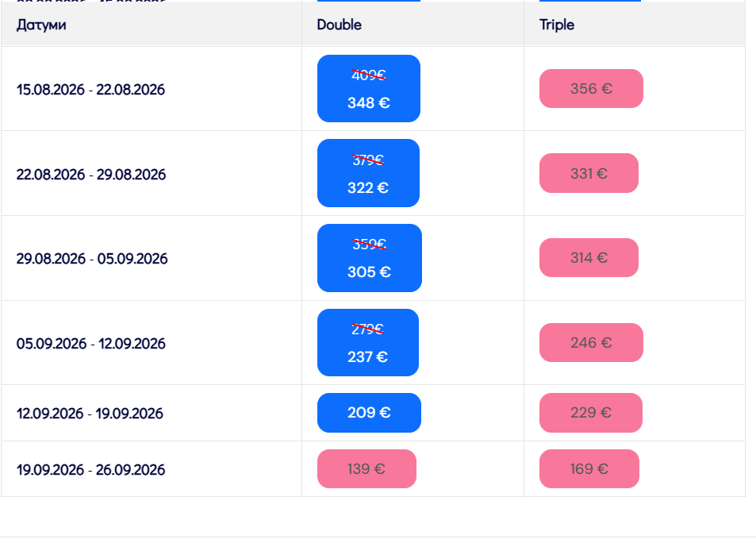The image size is (756, 543).
Task: Click the Triple column header
Action: [557, 25]
